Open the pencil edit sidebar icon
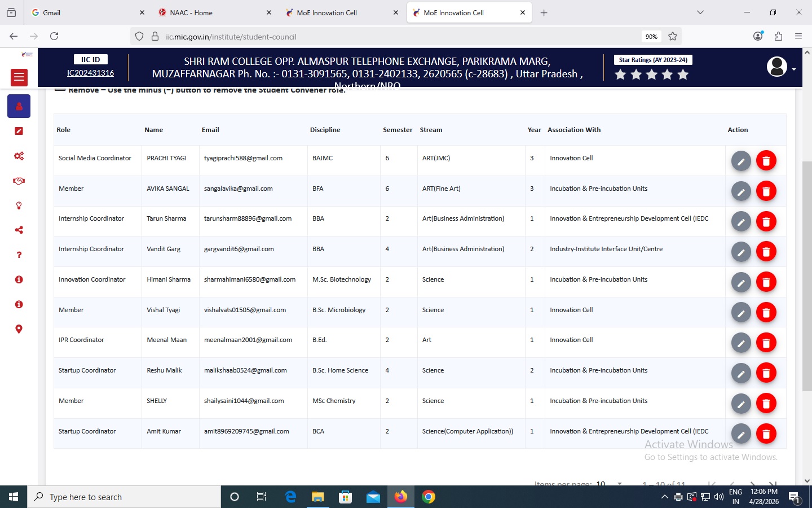The image size is (812, 508). pos(19,131)
